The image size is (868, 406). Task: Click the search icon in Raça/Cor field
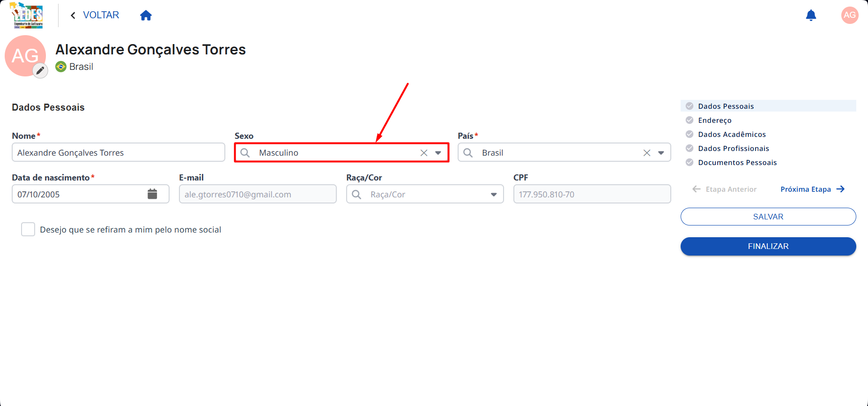(x=356, y=195)
